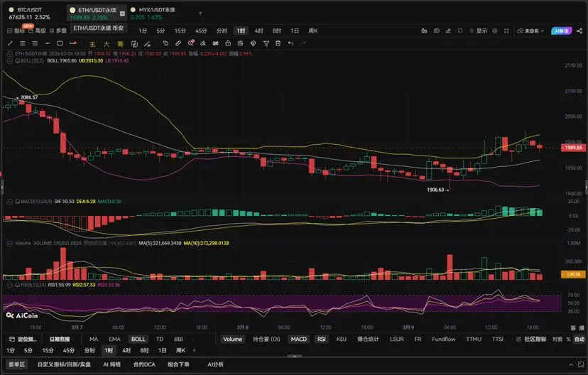Click the lock drawings icon
Image resolution: width=588 pixels, height=375 pixels.
click(228, 43)
